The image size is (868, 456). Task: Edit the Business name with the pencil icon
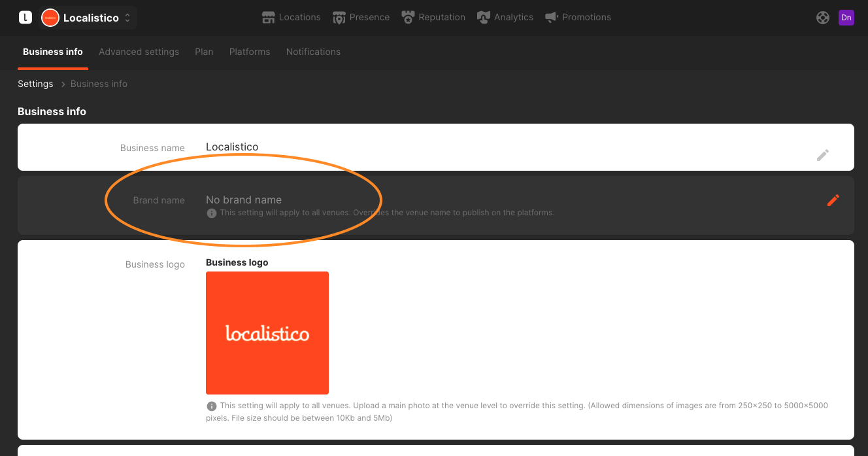pyautogui.click(x=823, y=155)
